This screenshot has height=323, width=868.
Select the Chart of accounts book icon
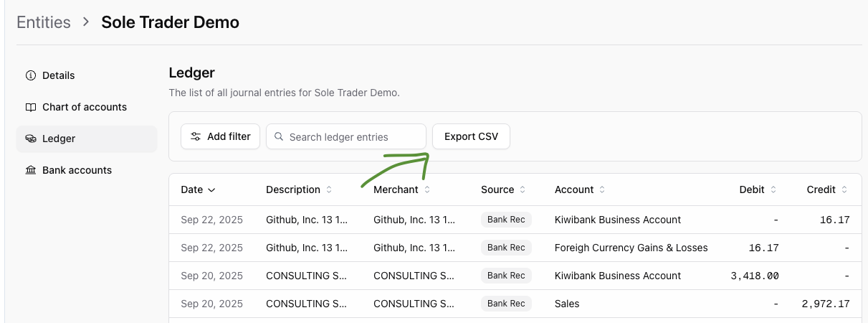[31, 107]
